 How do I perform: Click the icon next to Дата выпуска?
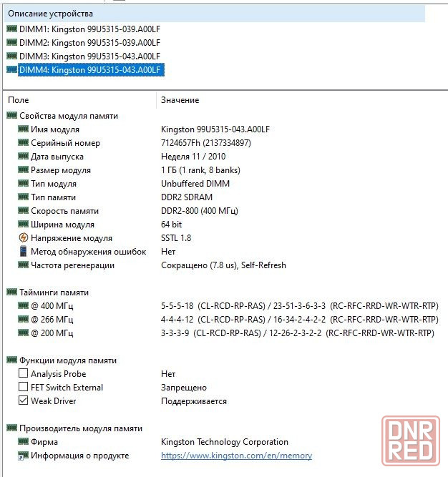[x=23, y=156]
